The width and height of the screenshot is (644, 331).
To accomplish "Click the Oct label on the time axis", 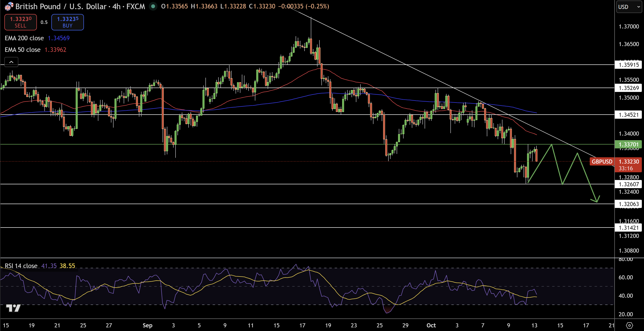I will 431,325.
